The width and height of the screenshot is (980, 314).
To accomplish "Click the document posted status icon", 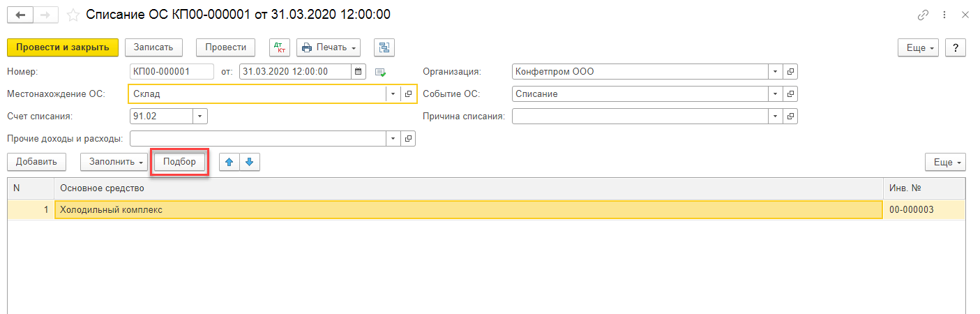I will [380, 72].
